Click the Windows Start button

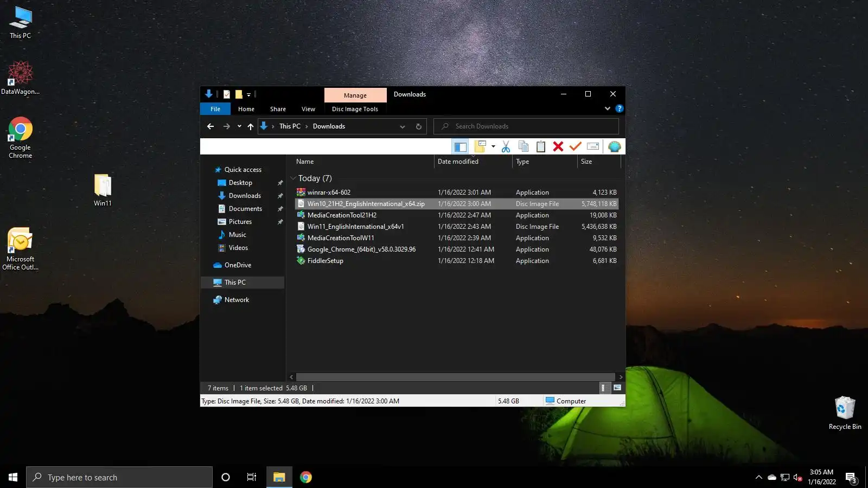[13, 477]
